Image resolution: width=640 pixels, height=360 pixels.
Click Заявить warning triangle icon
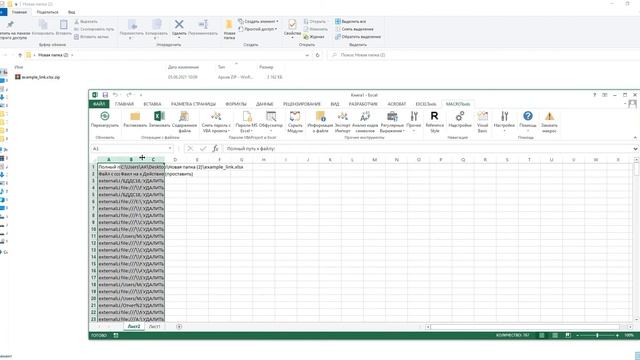(549, 116)
